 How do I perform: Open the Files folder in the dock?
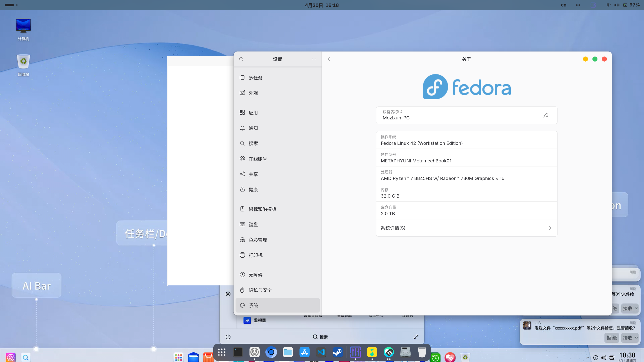tap(288, 352)
